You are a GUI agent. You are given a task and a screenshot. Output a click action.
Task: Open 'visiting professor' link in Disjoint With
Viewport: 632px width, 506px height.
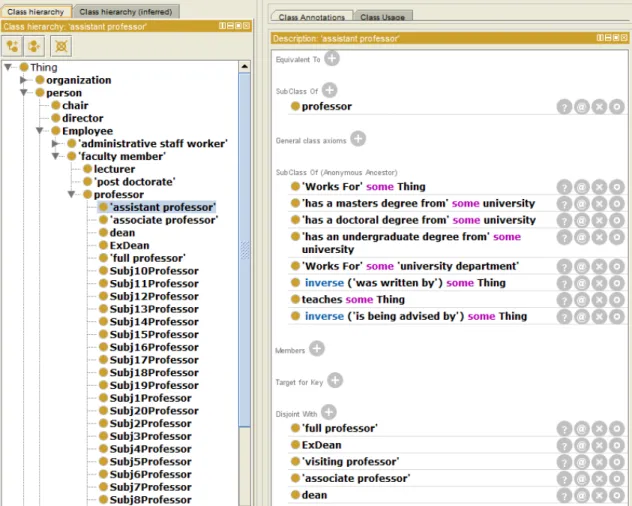350,462
